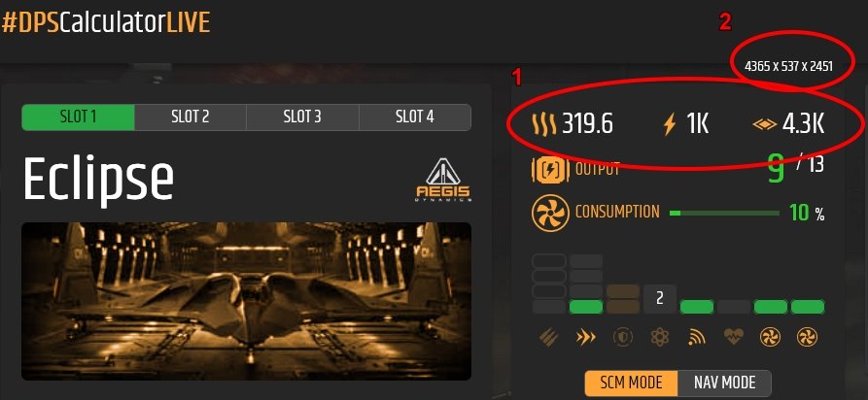Toggle the radar green power segment
The height and width of the screenshot is (400, 868).
tap(697, 307)
